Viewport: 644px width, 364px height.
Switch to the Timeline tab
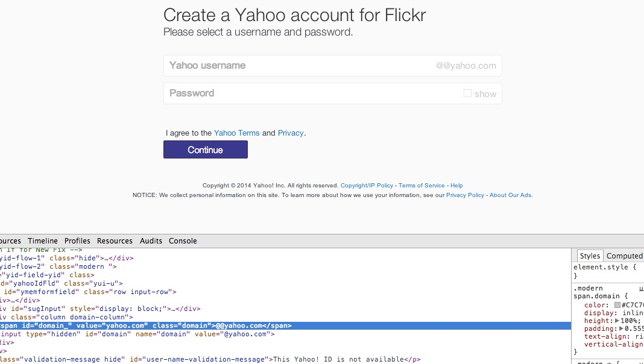(x=43, y=241)
